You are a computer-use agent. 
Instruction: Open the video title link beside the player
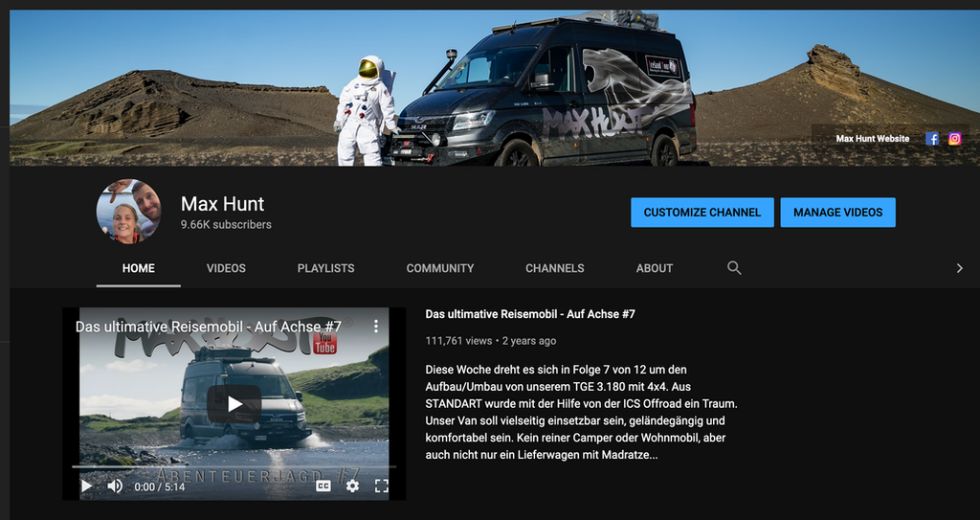coord(530,314)
